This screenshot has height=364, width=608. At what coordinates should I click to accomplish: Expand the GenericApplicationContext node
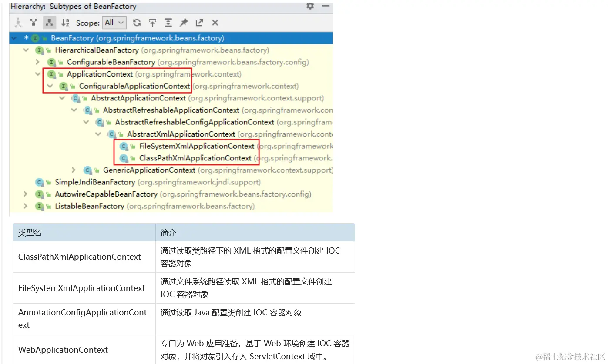pyautogui.click(x=74, y=170)
